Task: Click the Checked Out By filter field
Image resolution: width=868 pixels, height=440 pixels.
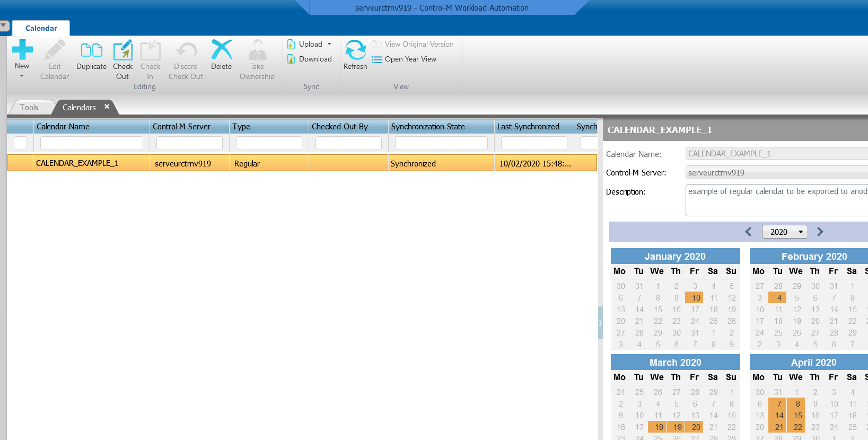Action: point(348,143)
